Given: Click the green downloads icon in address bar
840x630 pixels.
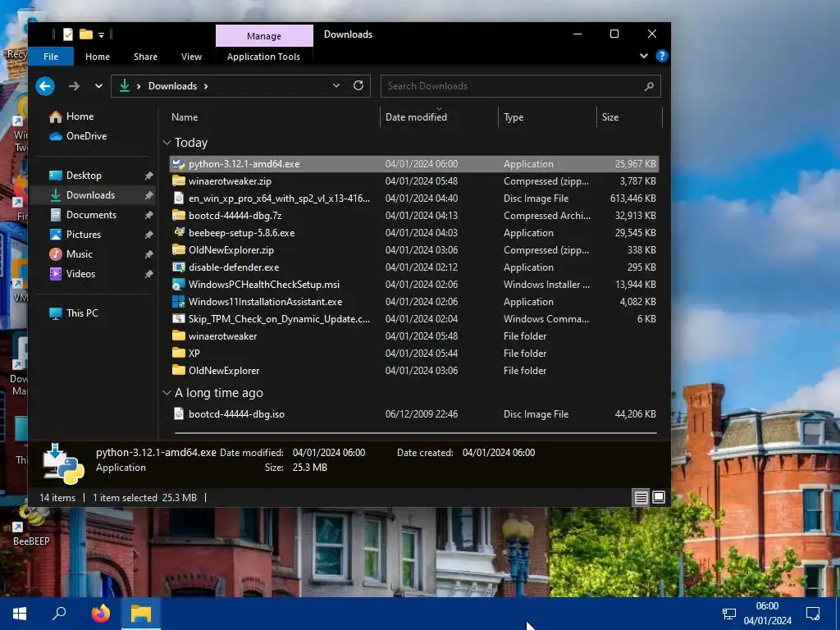Looking at the screenshot, I should [125, 85].
